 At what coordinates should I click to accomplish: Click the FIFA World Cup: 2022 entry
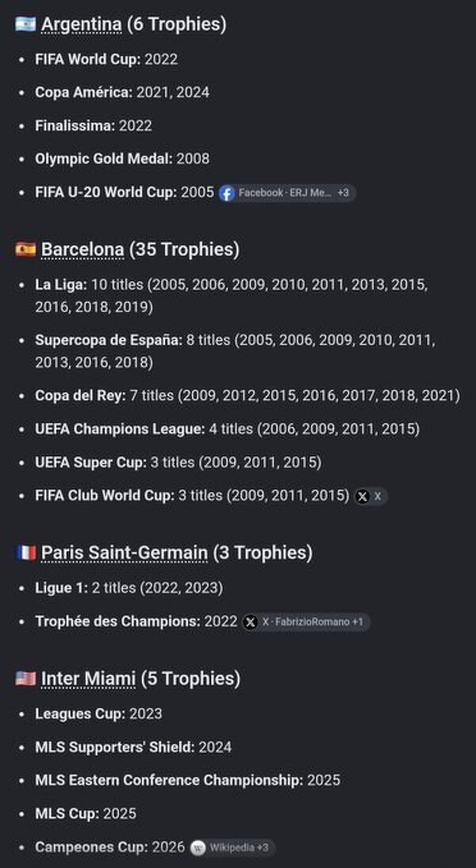(106, 59)
